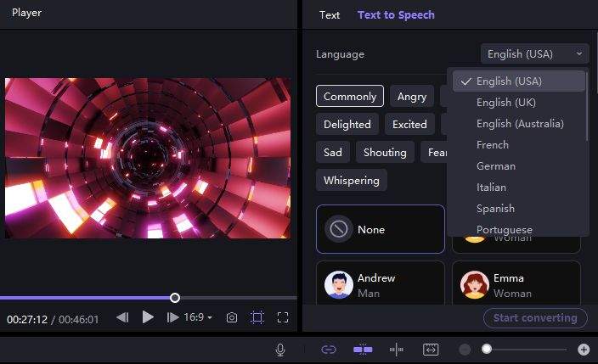Select the Emma Woman voice card
Viewport: 598px width, 364px height.
pos(516,283)
